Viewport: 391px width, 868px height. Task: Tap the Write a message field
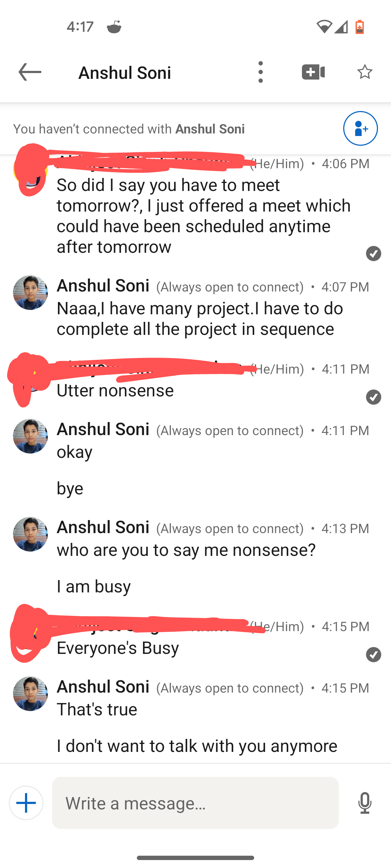[195, 803]
